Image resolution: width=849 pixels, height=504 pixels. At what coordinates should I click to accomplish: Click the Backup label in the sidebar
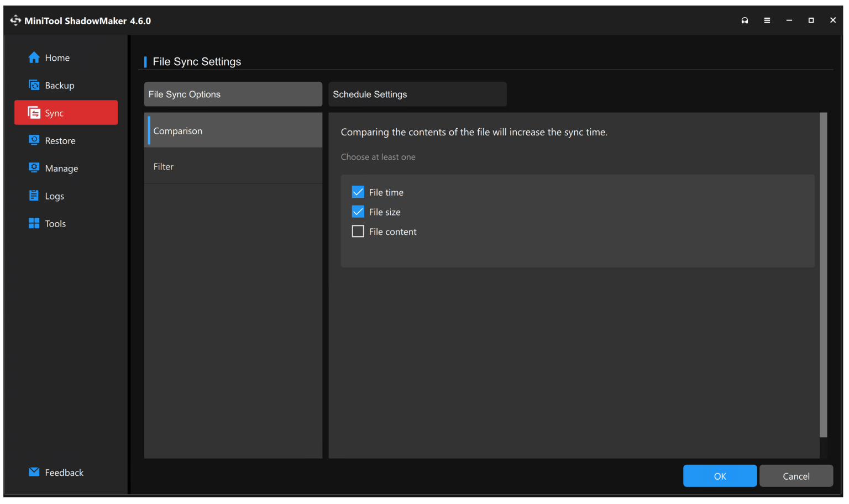pyautogui.click(x=60, y=85)
